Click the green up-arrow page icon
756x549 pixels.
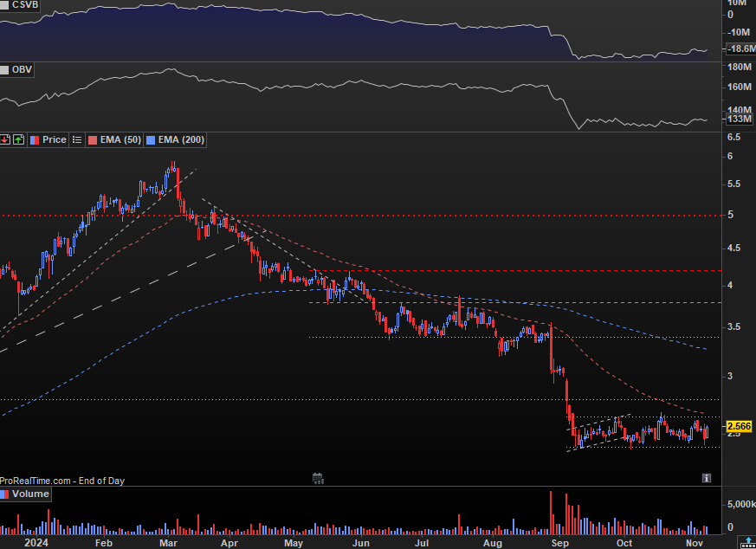point(18,139)
